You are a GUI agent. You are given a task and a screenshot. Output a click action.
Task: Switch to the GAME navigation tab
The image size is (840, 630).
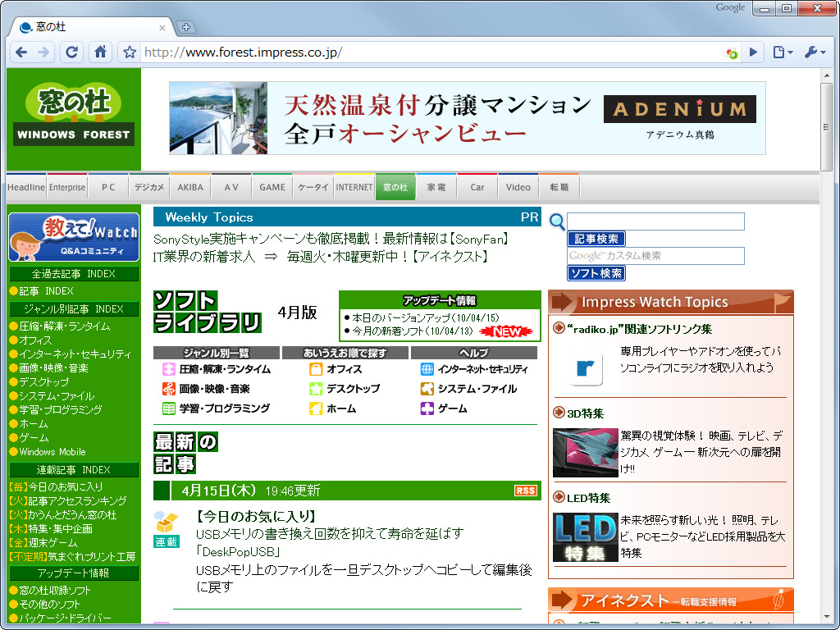tap(272, 186)
